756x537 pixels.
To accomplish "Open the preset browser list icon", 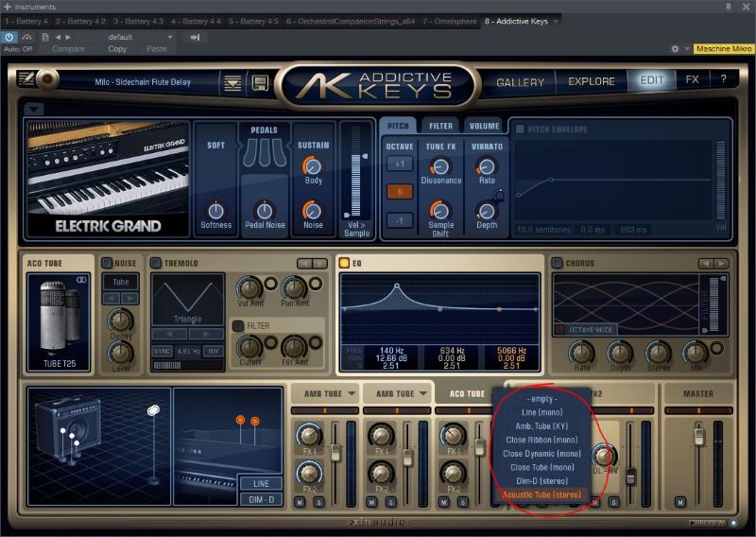I will pyautogui.click(x=232, y=83).
